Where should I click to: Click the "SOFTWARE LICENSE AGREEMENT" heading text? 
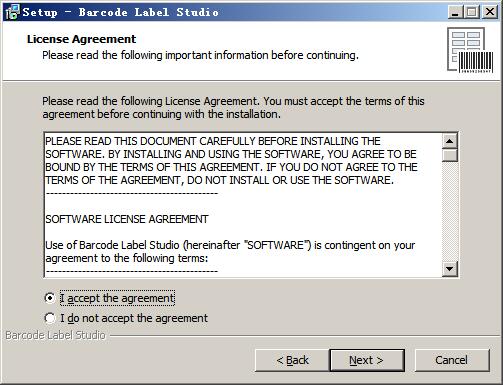pos(127,219)
